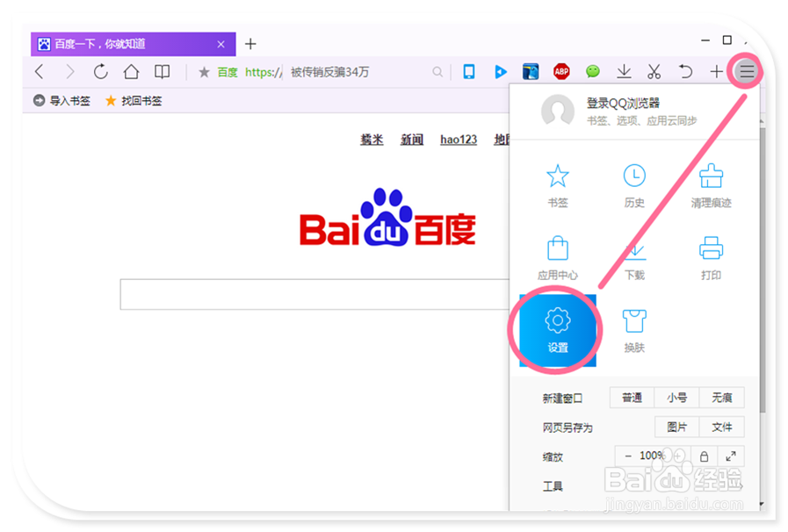Open the Settings (设置) panel
The width and height of the screenshot is (788, 532).
pyautogui.click(x=556, y=330)
